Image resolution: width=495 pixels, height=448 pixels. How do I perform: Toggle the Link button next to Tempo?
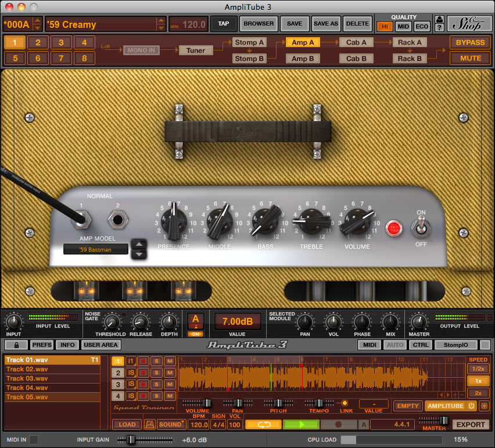[x=345, y=403]
